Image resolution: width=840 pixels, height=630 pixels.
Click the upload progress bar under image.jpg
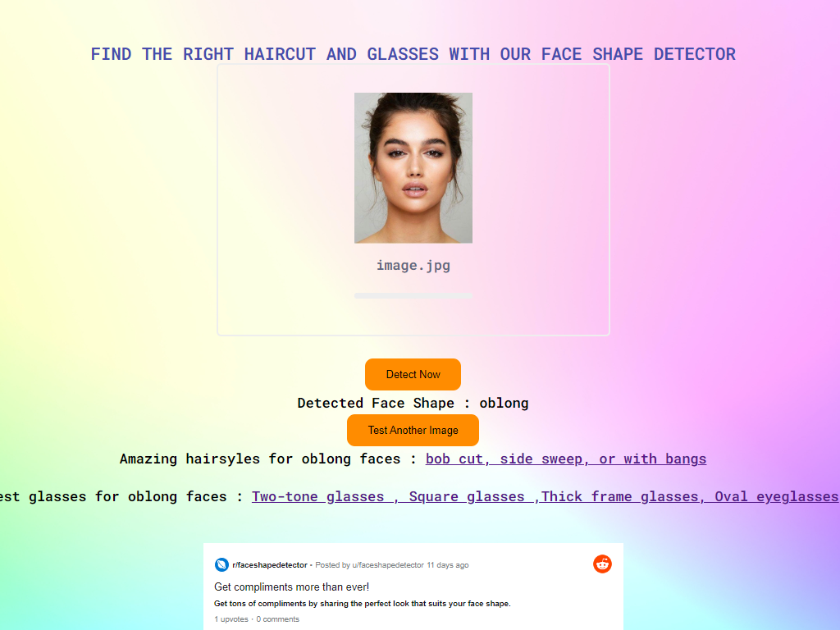coord(413,295)
